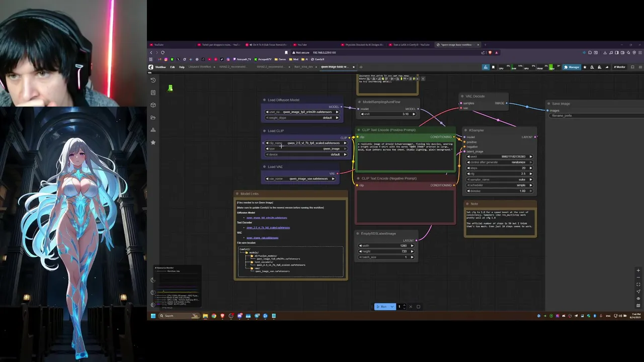Image resolution: width=644 pixels, height=362 pixels.
Task: Collapse the EmptySD3LatentImage node dot
Action: (358, 233)
